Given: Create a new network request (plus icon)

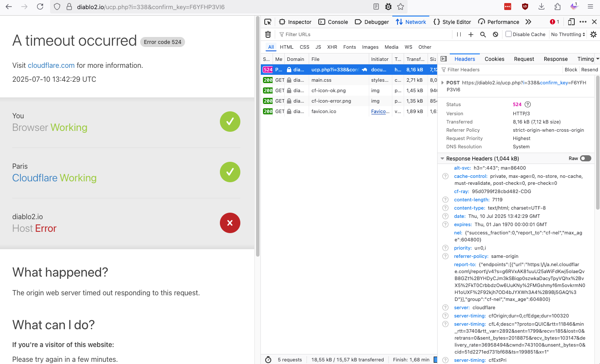Looking at the screenshot, I should click(472, 34).
